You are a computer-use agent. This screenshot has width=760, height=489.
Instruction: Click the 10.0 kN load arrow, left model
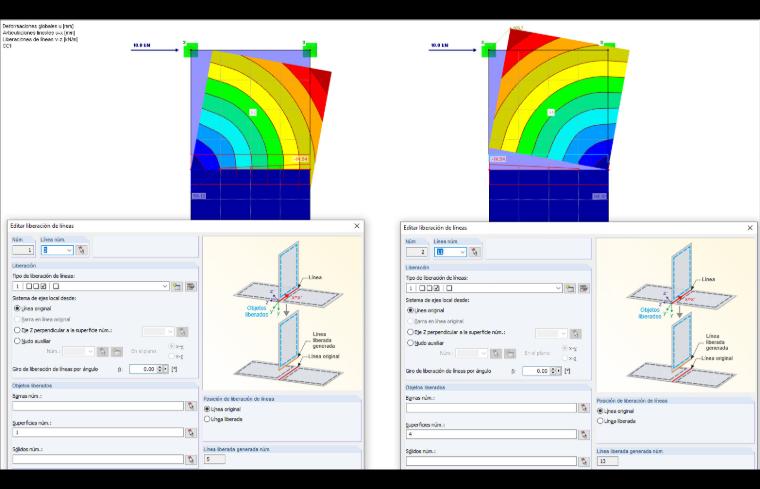click(x=155, y=49)
